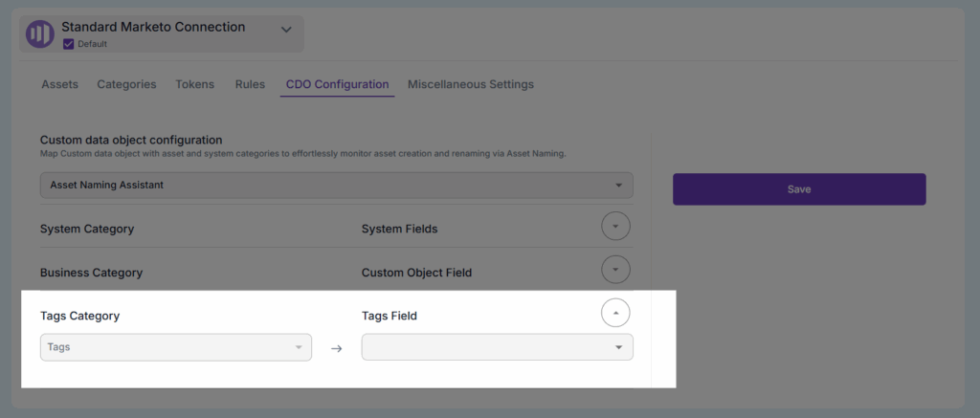Image resolution: width=980 pixels, height=418 pixels.
Task: Open the Miscellaneous Settings tab
Action: click(471, 84)
